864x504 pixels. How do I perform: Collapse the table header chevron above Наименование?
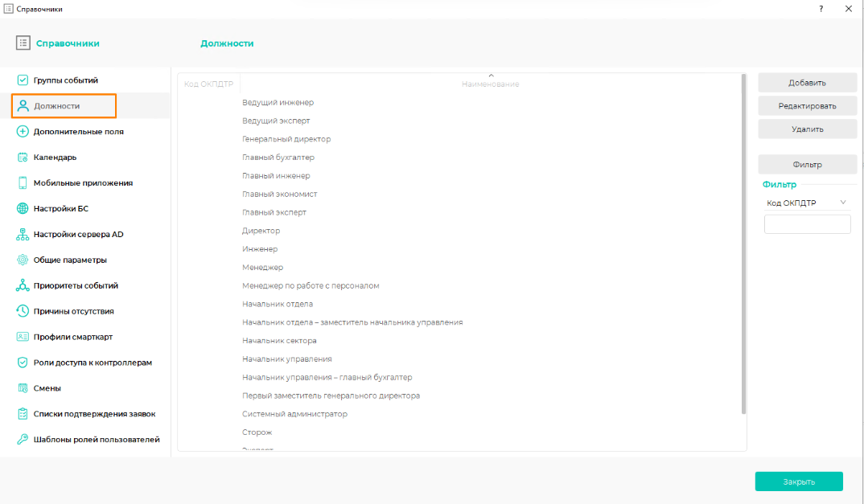click(x=491, y=76)
